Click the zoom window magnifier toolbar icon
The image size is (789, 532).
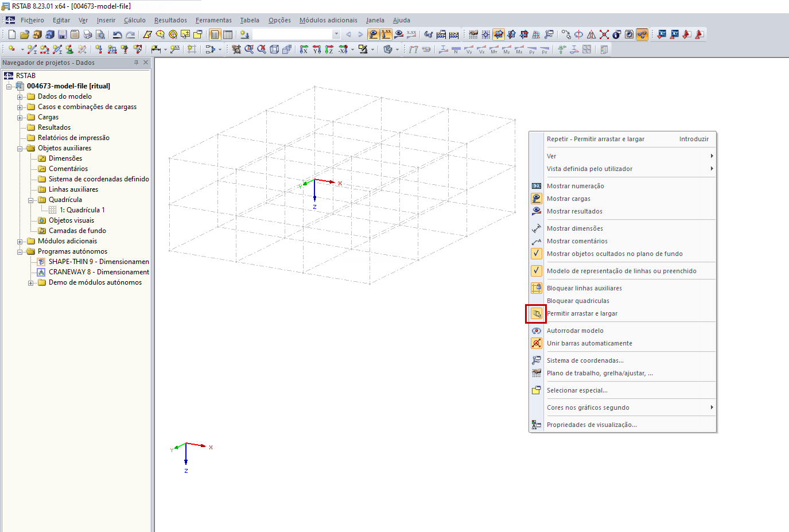coord(249,49)
